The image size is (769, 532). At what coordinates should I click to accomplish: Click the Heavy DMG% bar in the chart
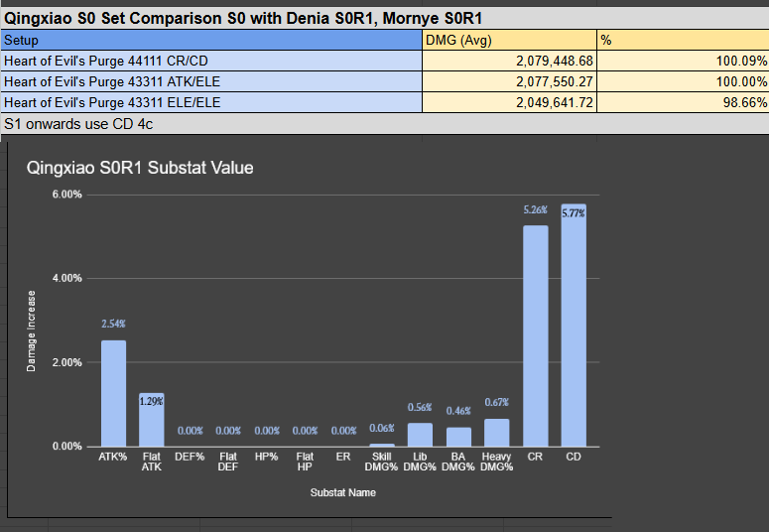497,433
